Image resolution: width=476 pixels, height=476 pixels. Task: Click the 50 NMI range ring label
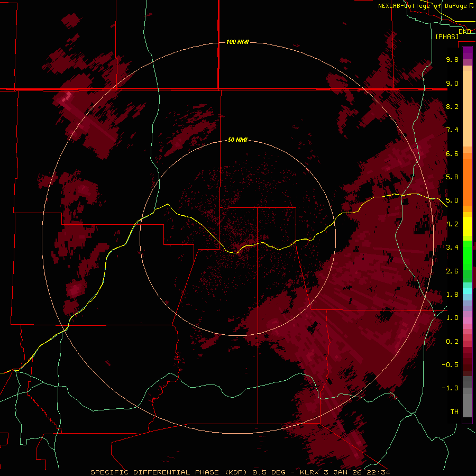coord(237,140)
